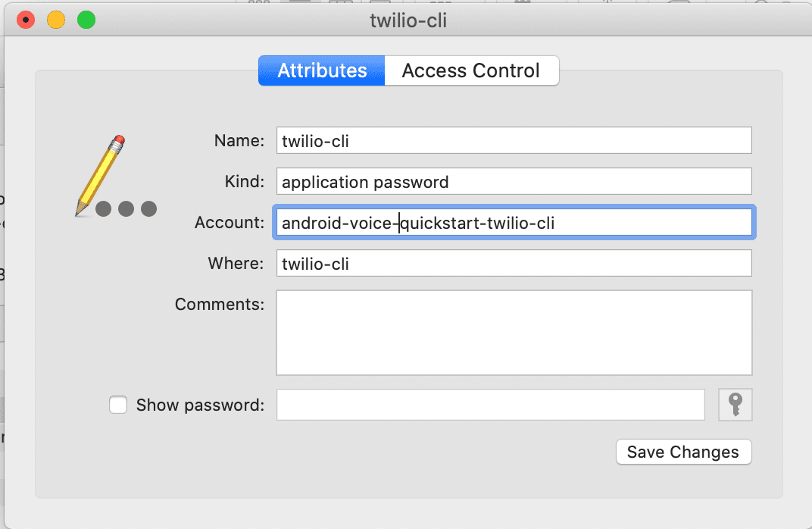Click the red close button

(25, 19)
